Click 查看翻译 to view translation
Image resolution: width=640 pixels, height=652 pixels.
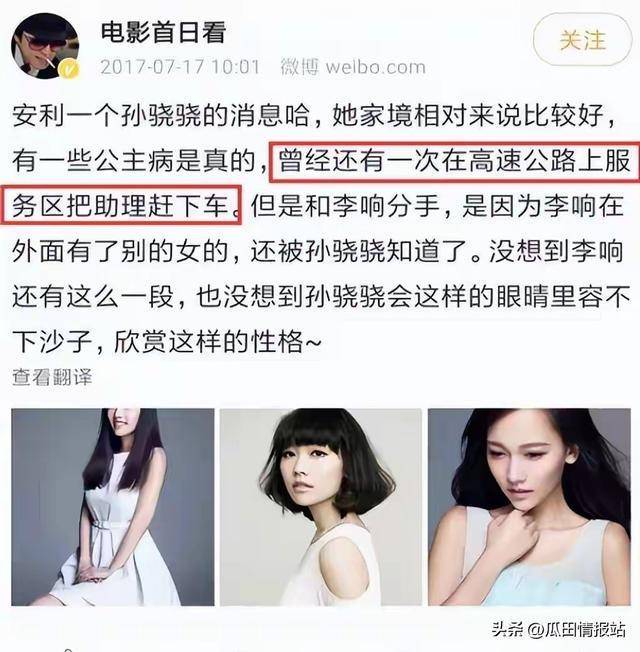pyautogui.click(x=52, y=377)
